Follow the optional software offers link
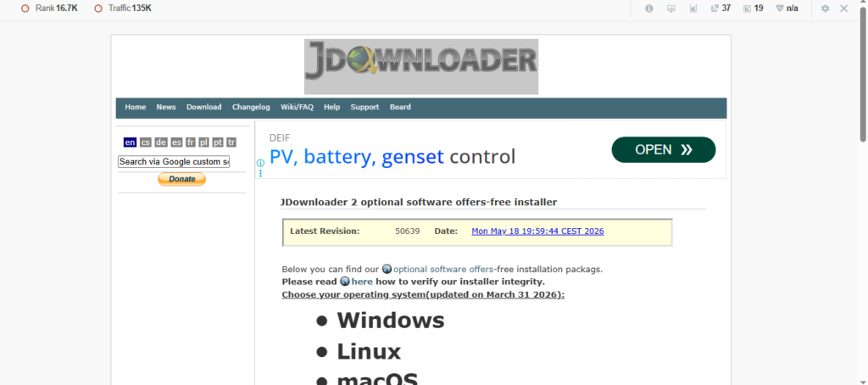Screen dimensions: 868x385 [442, 269]
